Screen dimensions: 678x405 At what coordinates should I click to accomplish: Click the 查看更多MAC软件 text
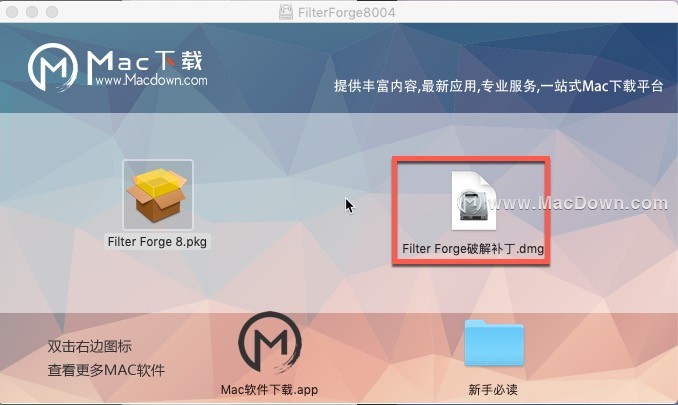click(106, 370)
